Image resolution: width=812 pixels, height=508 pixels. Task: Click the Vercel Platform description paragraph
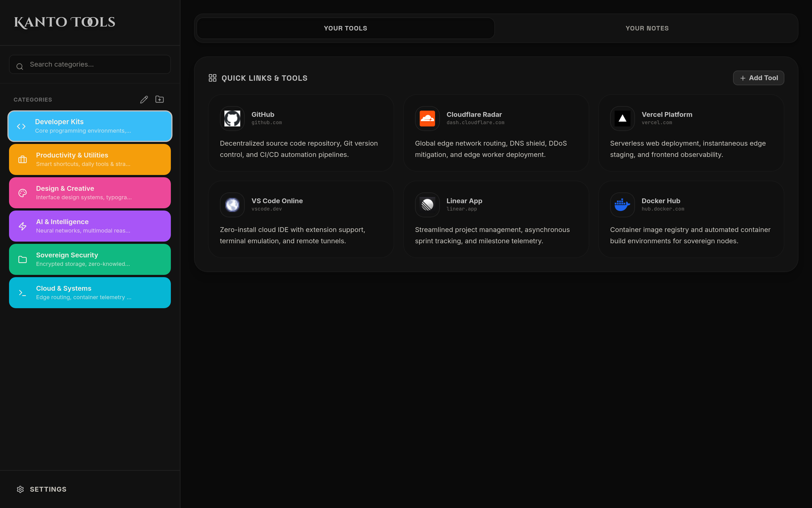(x=688, y=149)
